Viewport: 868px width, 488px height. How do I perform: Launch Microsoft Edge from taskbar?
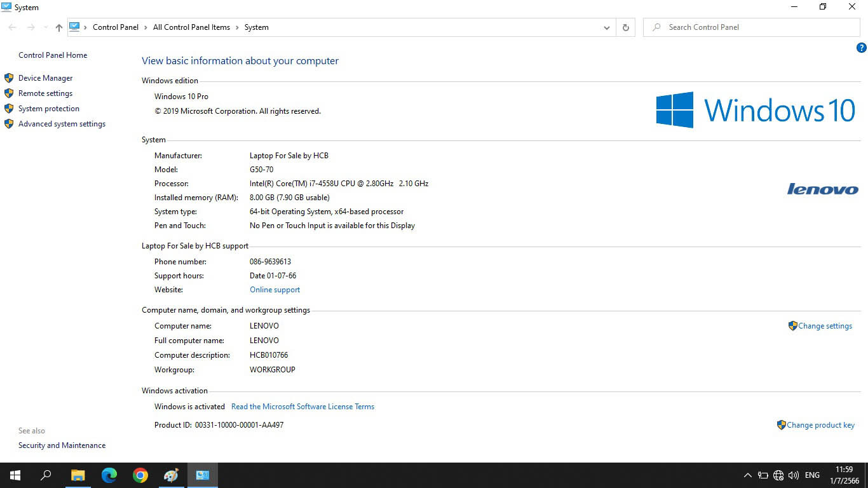pyautogui.click(x=109, y=475)
